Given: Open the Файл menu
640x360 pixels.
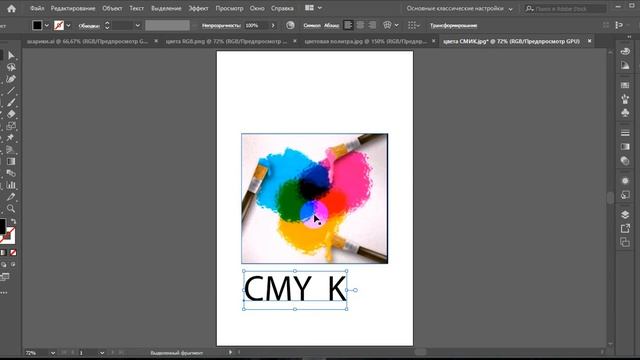Looking at the screenshot, I should [x=37, y=8].
